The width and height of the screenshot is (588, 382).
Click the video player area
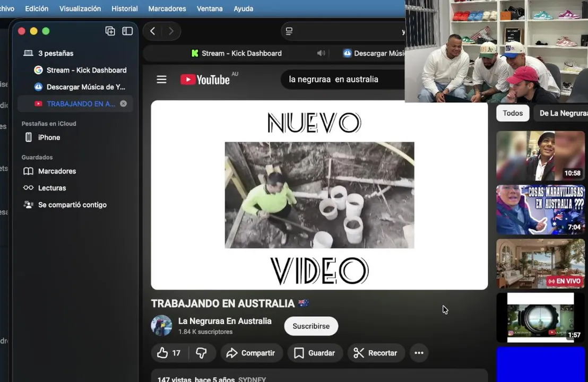pyautogui.click(x=319, y=195)
